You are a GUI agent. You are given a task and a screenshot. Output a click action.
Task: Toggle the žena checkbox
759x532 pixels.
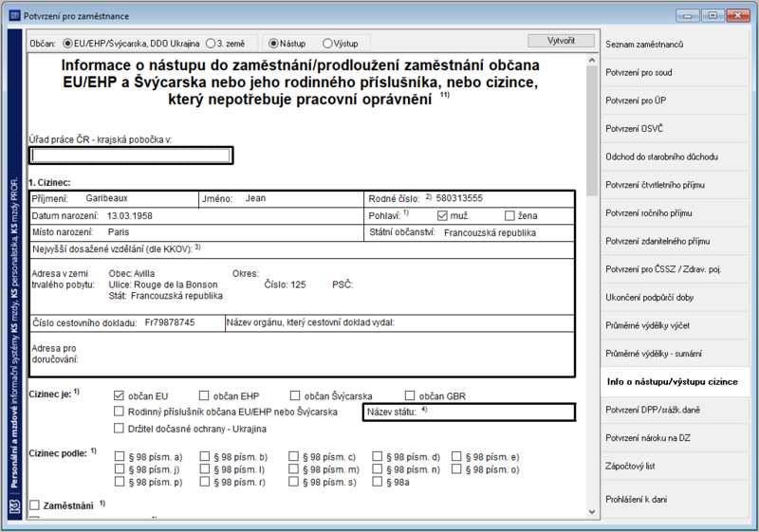pyautogui.click(x=509, y=215)
